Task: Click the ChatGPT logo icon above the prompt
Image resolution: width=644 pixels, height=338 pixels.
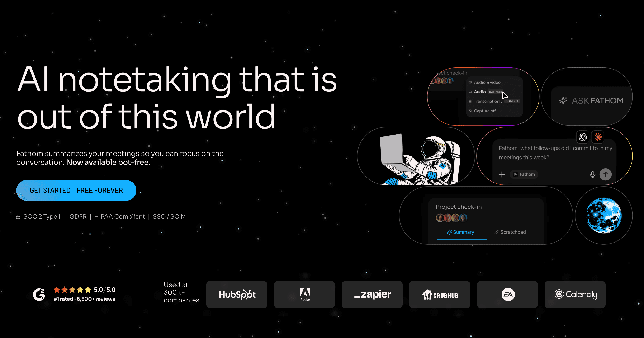Action: (x=582, y=137)
